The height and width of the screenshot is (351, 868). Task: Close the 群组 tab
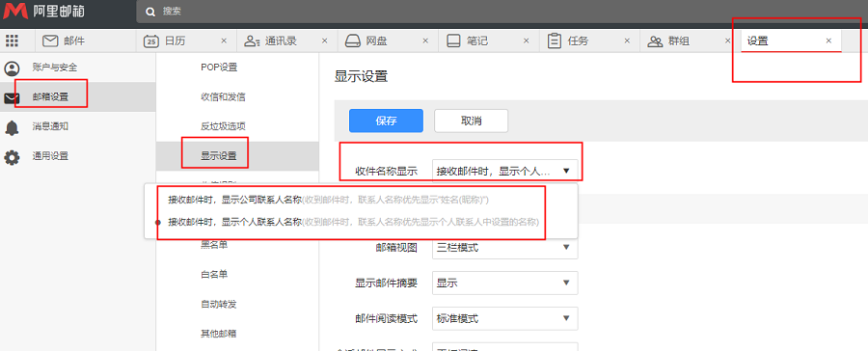pos(727,40)
